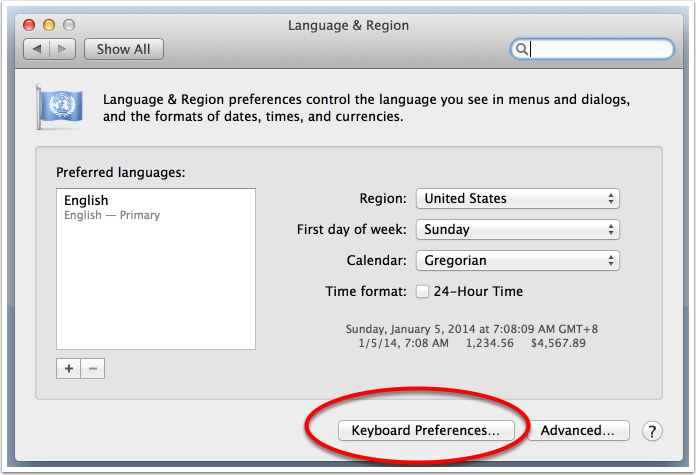Open the Calendar dropdown showing Gregorian
This screenshot has height=475, width=696.
pos(518,261)
